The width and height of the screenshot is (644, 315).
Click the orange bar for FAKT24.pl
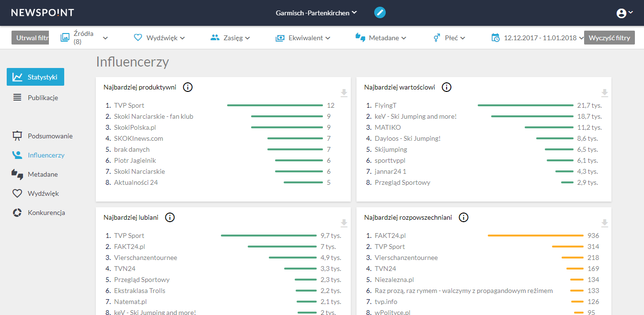pos(535,236)
